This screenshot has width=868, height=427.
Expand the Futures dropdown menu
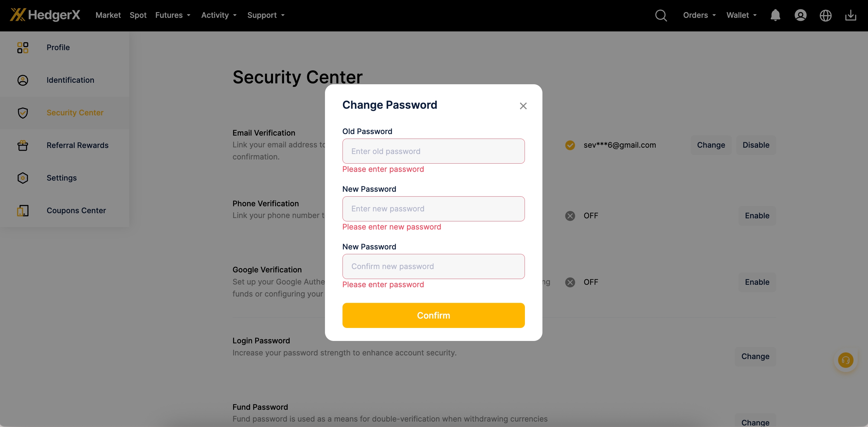point(173,15)
